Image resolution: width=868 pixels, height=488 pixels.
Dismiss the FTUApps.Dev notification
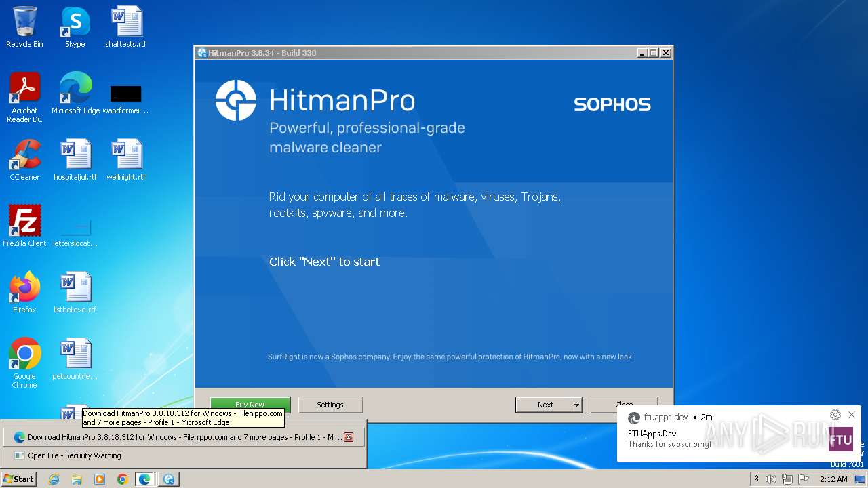852,415
